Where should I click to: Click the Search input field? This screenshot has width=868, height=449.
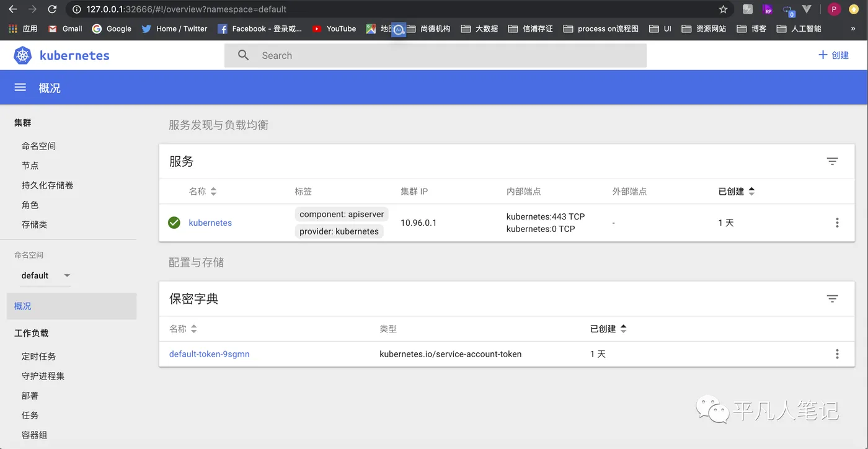tap(435, 55)
